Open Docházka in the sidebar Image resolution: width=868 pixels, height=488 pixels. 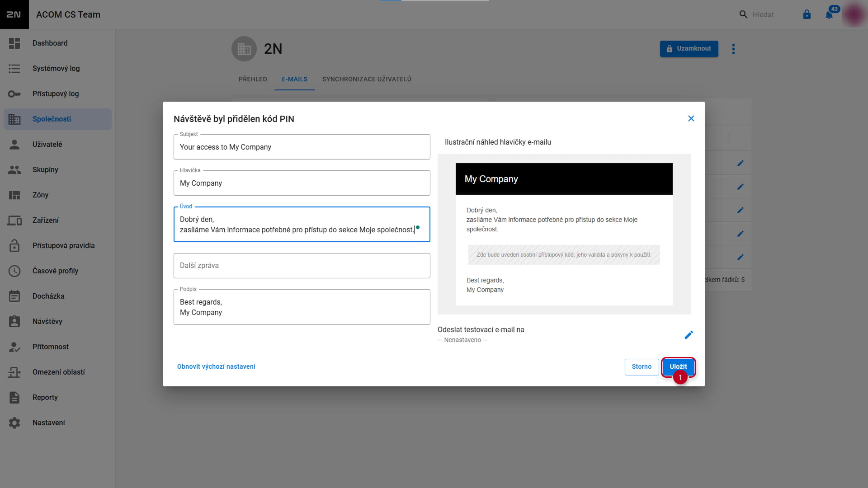(x=57, y=296)
